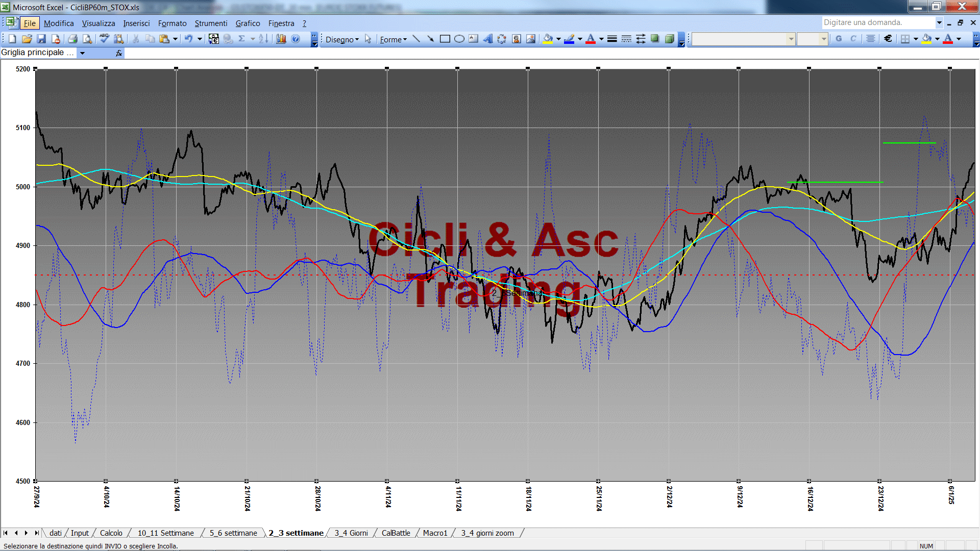The width and height of the screenshot is (980, 551).
Task: Open Print Preview
Action: pos(87,39)
